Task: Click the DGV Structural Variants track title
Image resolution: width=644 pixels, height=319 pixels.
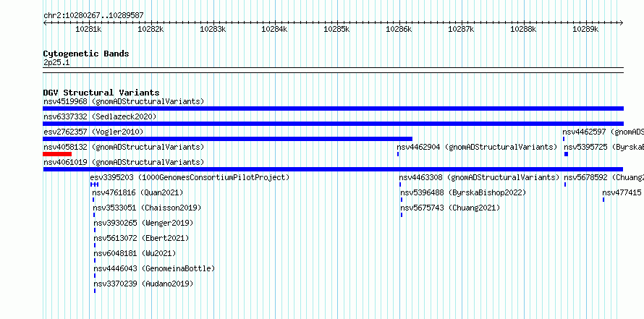Action: (101, 93)
